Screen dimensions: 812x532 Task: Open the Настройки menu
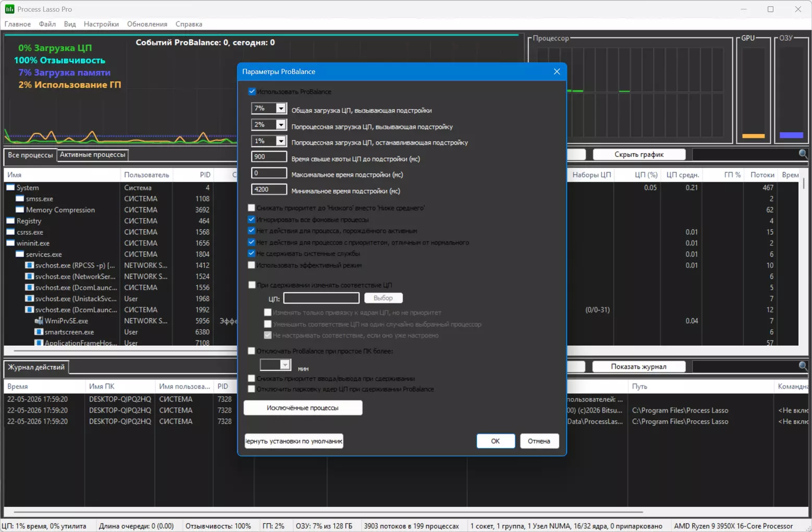pos(101,24)
